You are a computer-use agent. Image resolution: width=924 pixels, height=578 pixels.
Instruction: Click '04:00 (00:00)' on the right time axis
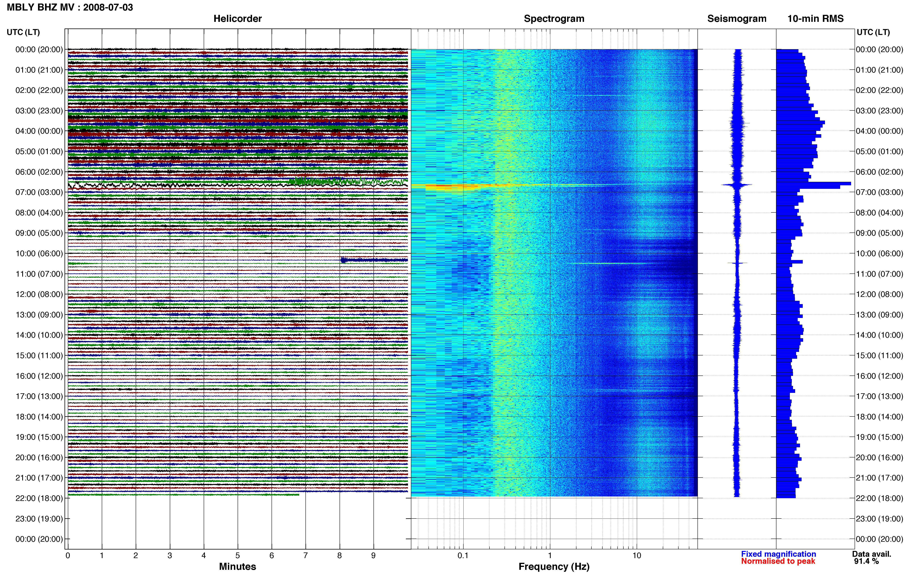(x=879, y=131)
